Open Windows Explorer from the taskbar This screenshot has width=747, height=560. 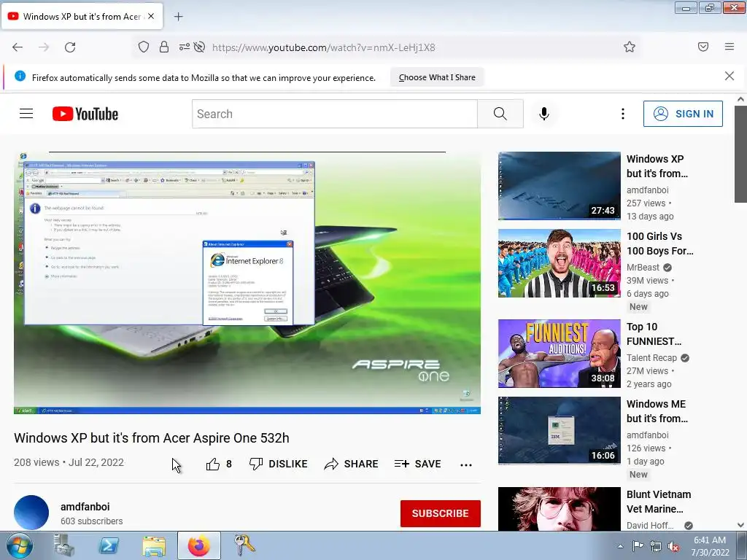coord(154,545)
